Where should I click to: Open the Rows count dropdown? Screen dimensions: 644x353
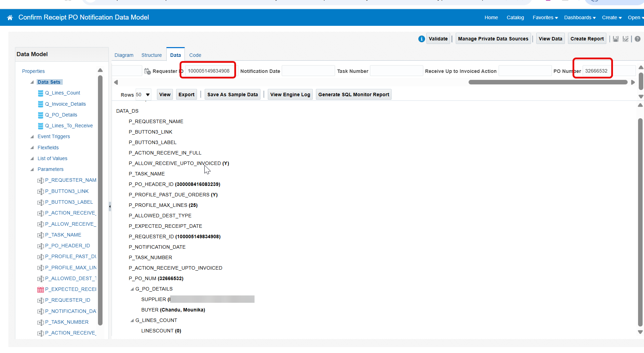(x=143, y=95)
